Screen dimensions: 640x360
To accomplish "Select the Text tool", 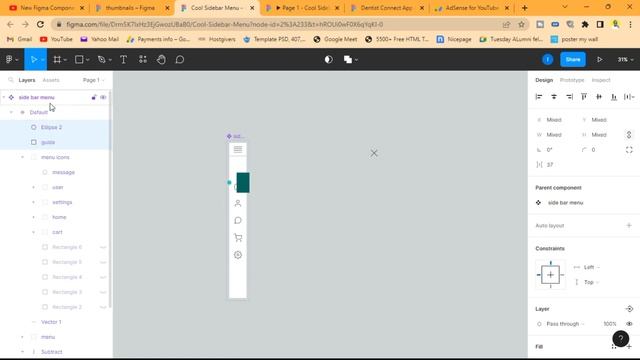I will (x=123, y=60).
